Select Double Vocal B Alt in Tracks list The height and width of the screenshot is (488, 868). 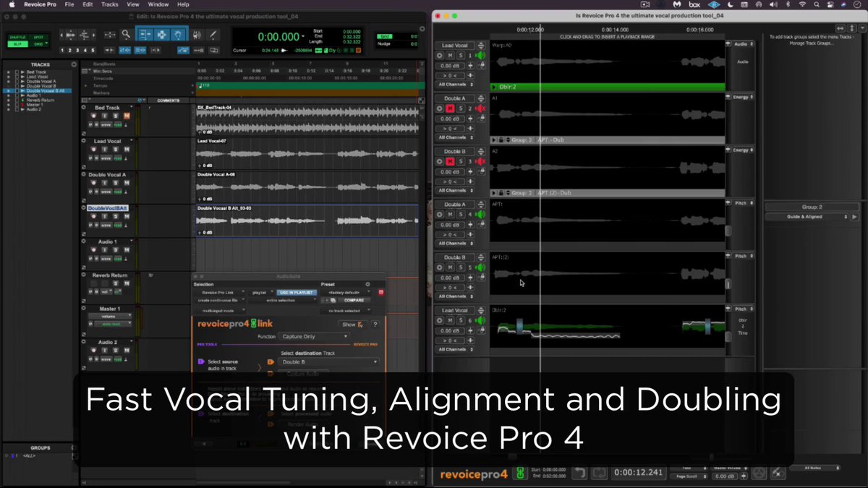(45, 91)
